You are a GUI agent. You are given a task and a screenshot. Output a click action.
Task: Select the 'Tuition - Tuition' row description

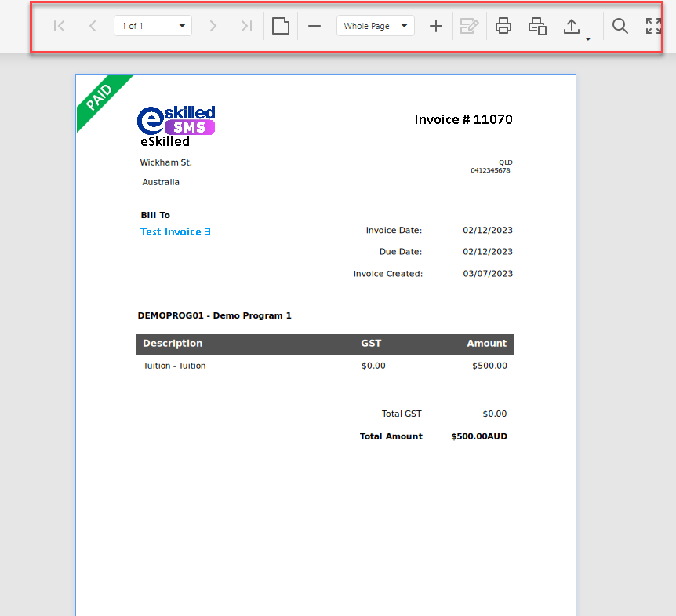pyautogui.click(x=175, y=366)
